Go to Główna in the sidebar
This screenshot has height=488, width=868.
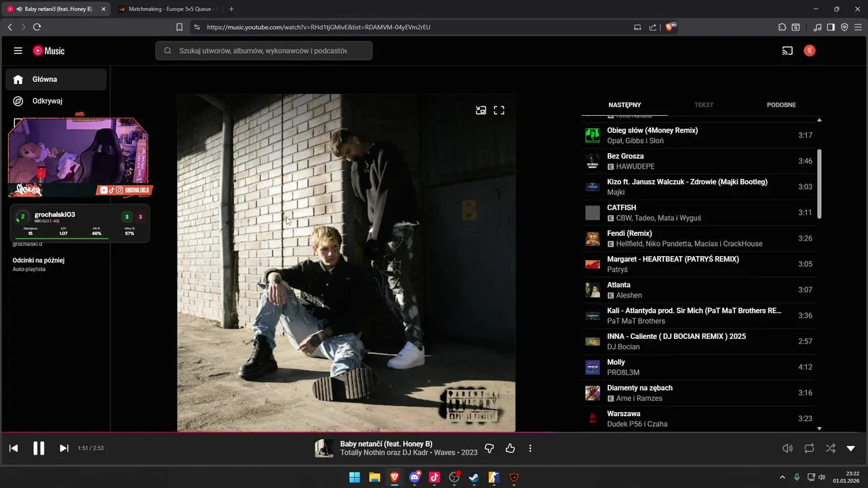coord(56,79)
